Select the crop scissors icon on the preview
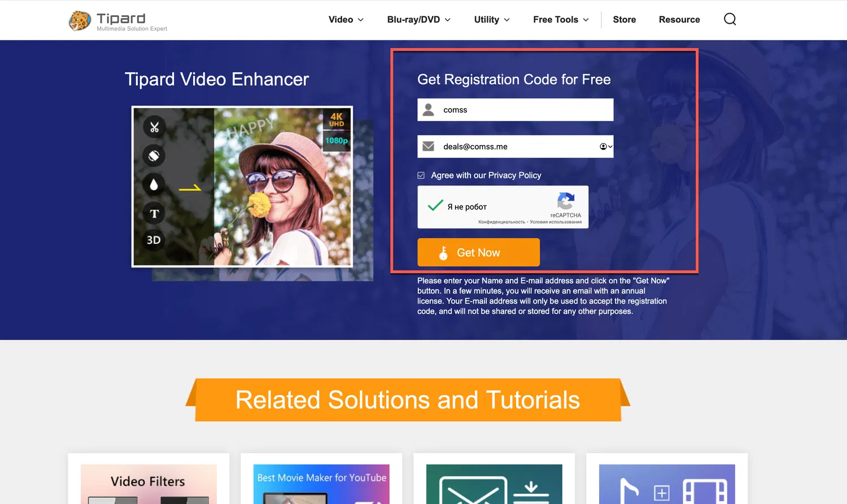847x504 pixels. point(154,127)
